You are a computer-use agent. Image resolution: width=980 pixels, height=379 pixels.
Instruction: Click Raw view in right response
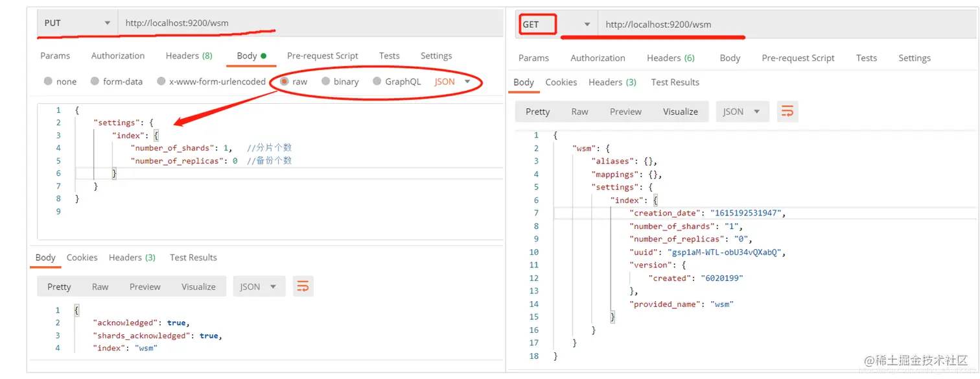(x=580, y=112)
